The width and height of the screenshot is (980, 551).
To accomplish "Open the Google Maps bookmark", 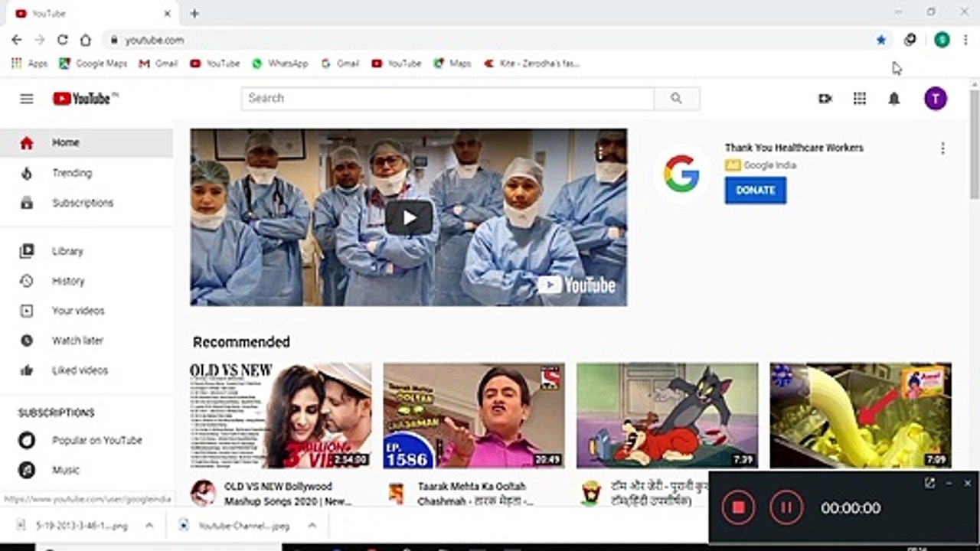I will coord(93,64).
